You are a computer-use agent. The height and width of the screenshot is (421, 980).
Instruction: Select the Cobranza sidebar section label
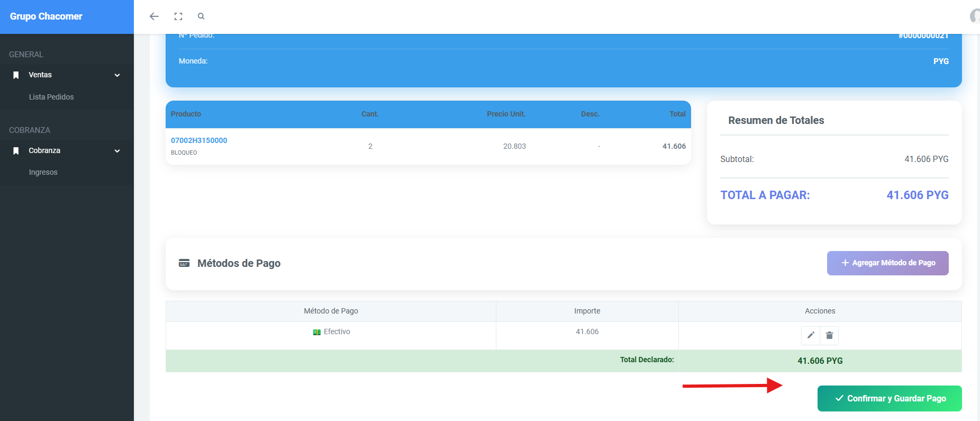[x=44, y=150]
